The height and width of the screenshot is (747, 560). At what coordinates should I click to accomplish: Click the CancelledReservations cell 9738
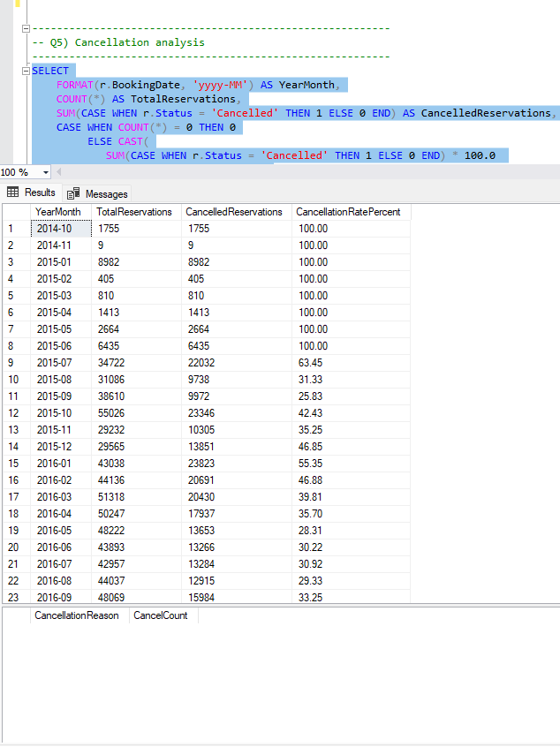[237, 380]
